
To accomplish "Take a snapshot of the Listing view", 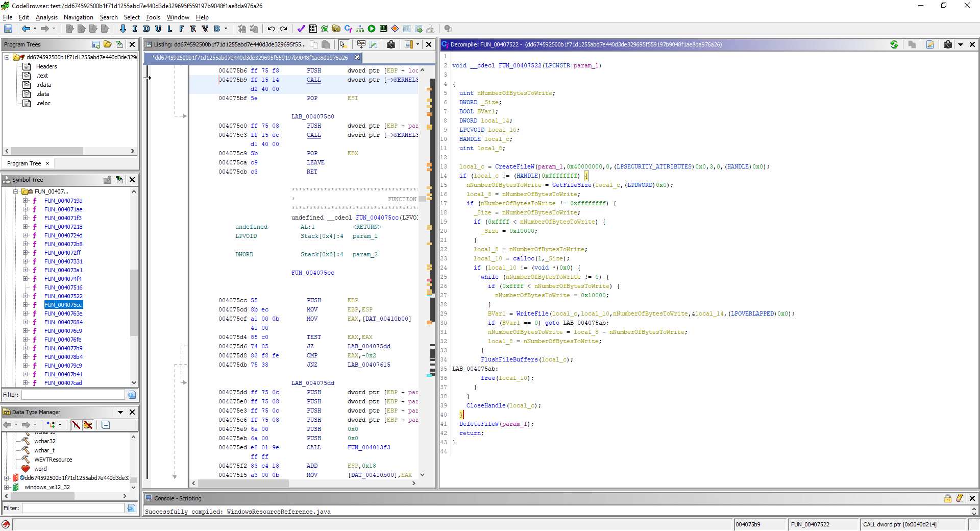I will coord(391,45).
